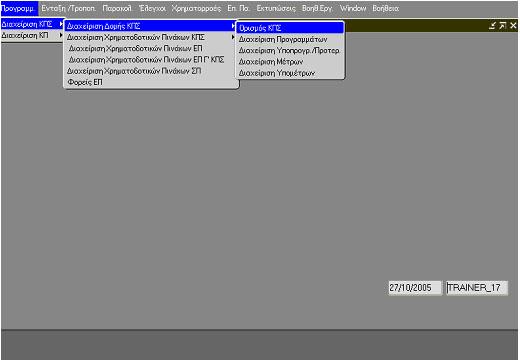Choose Διαχείριση Χρηματοδοτικών Πινάκων ΚΠΣ
520x362 pixels.
(x=151, y=37)
